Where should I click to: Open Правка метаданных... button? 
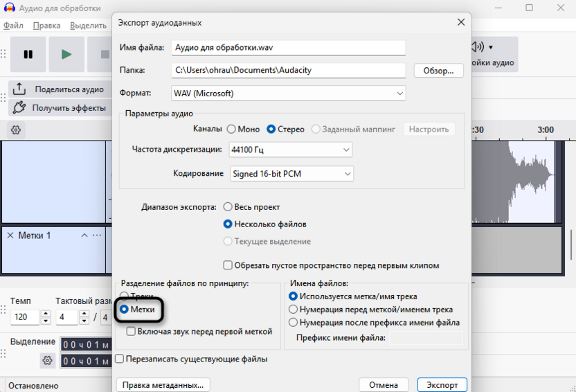pyautogui.click(x=163, y=384)
